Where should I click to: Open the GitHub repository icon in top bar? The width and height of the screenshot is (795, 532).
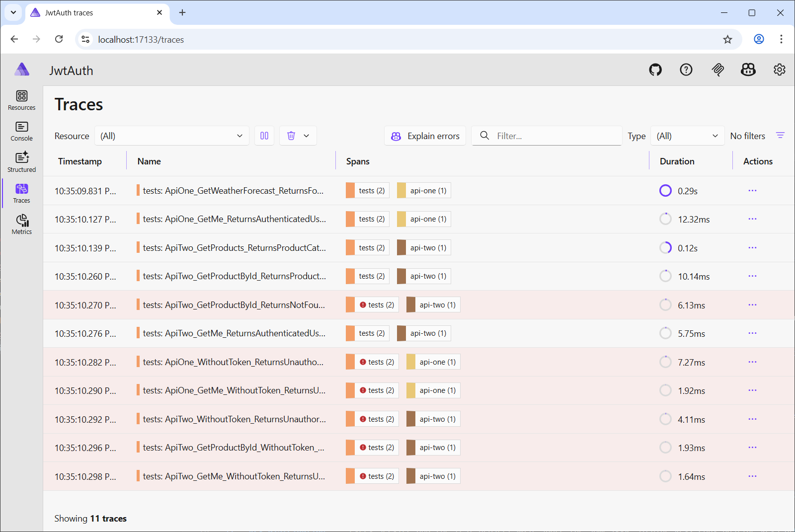click(655, 70)
